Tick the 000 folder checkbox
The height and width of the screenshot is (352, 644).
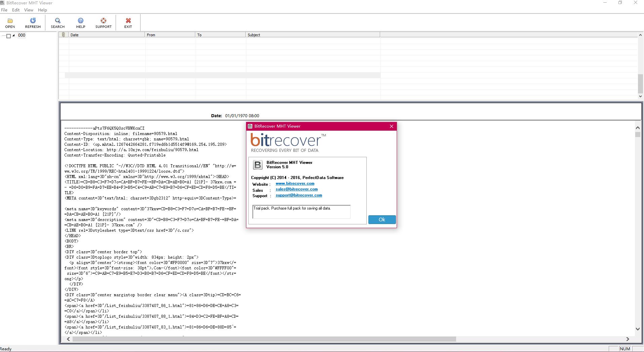9,36
